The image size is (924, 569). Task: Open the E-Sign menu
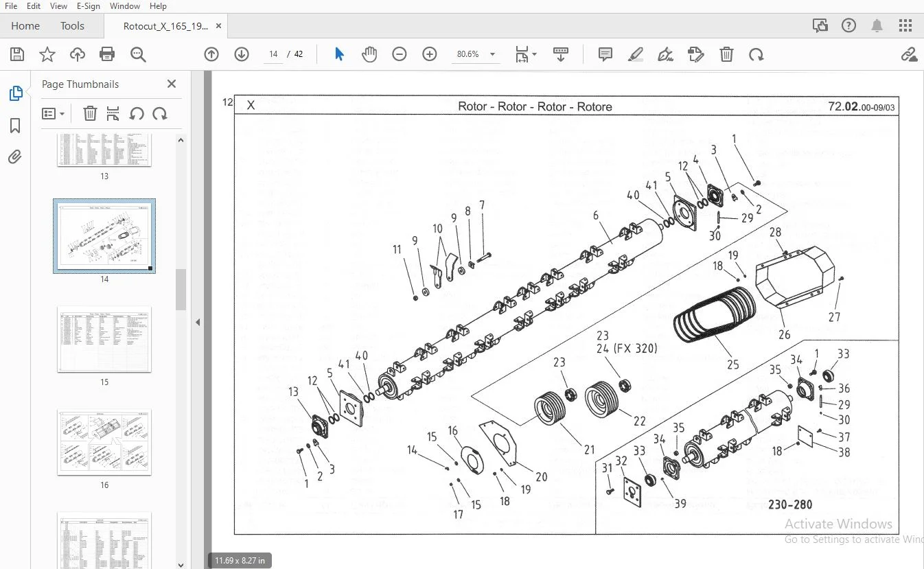point(88,6)
